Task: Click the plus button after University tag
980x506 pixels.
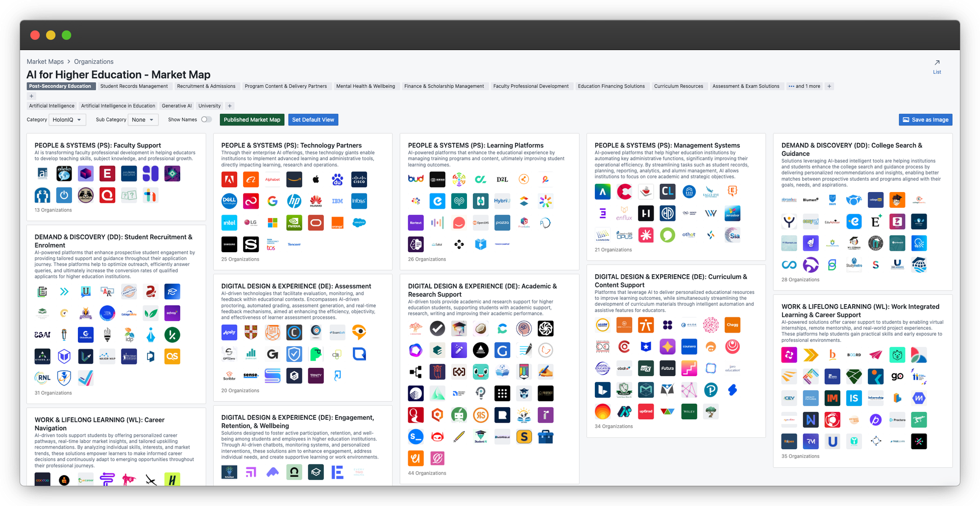Action: tap(230, 106)
